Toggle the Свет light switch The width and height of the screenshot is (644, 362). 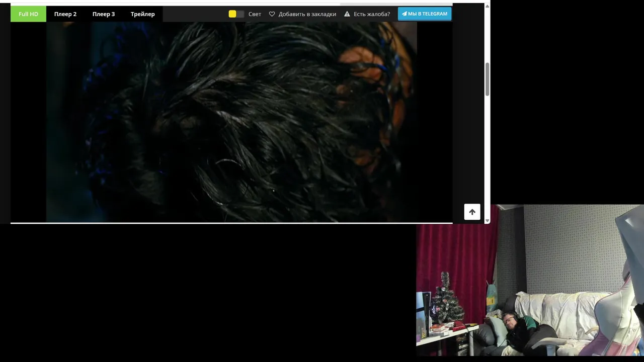[236, 14]
